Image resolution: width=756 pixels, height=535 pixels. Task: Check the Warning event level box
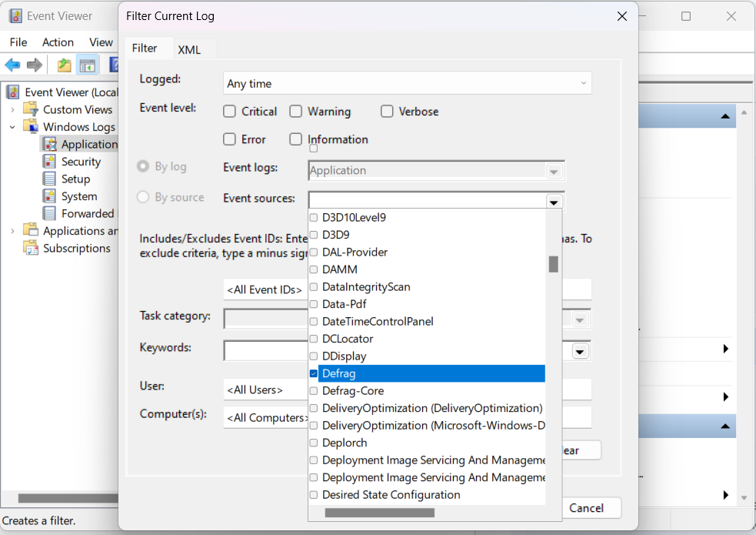295,112
